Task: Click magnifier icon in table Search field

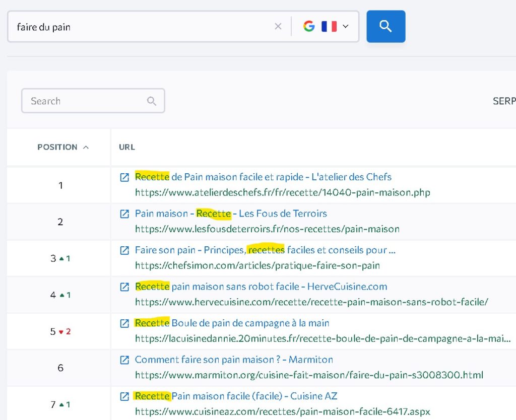Action: (x=151, y=101)
